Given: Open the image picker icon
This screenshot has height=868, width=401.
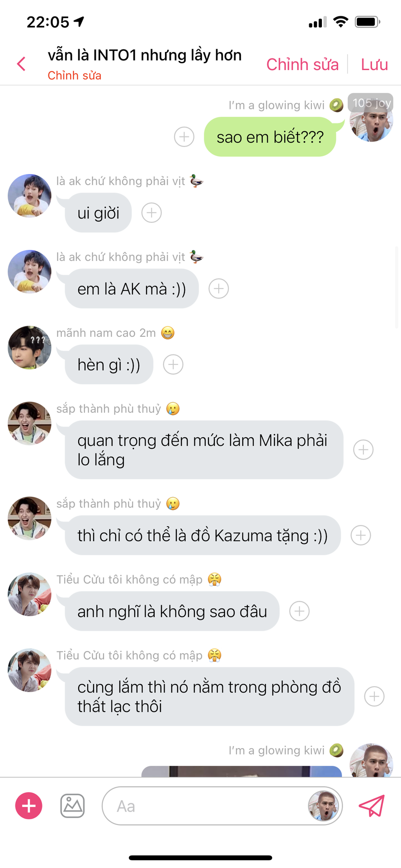Looking at the screenshot, I should click(x=72, y=806).
